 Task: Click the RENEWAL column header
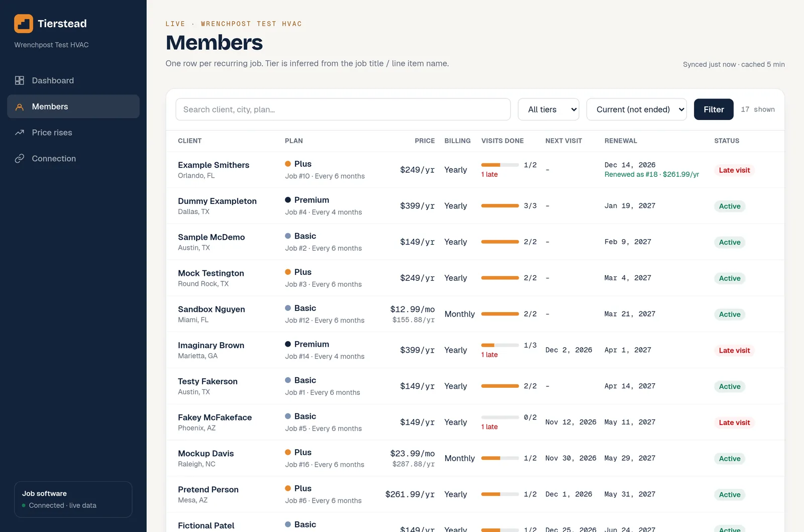[621, 141]
